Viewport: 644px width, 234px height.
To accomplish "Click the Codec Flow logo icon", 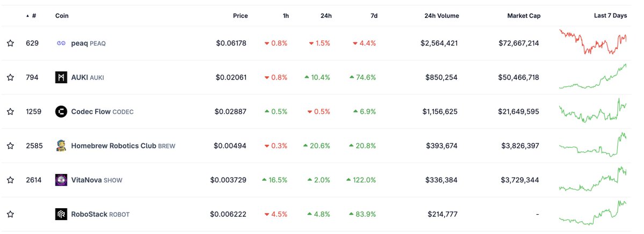I will pyautogui.click(x=61, y=112).
